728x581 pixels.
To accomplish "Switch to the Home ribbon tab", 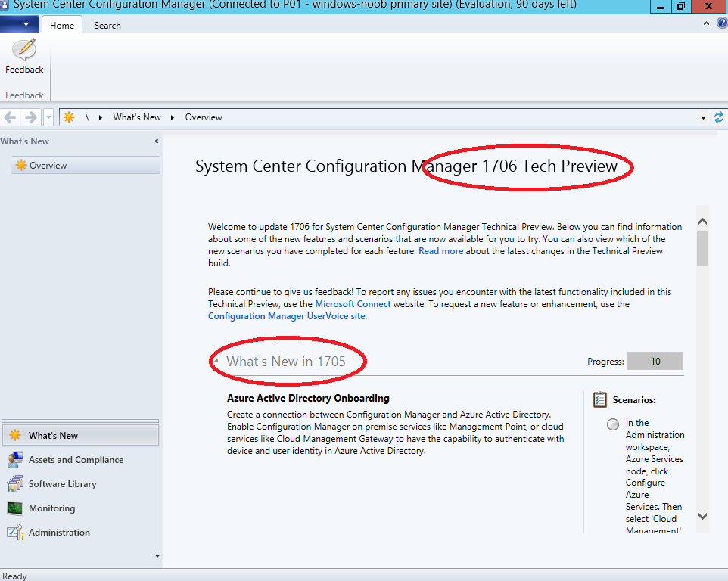I will pos(62,25).
